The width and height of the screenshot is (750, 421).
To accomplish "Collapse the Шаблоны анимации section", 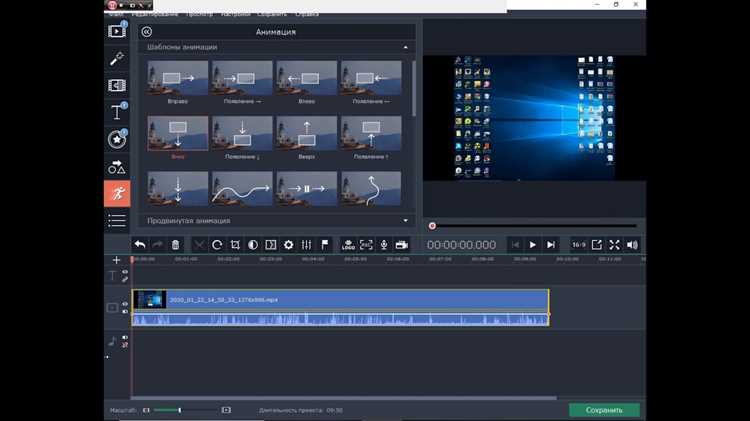I will pos(406,47).
